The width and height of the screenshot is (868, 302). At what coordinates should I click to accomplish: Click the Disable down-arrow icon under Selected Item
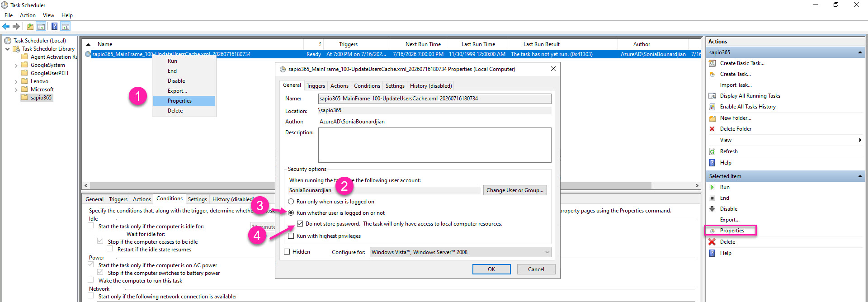point(712,209)
